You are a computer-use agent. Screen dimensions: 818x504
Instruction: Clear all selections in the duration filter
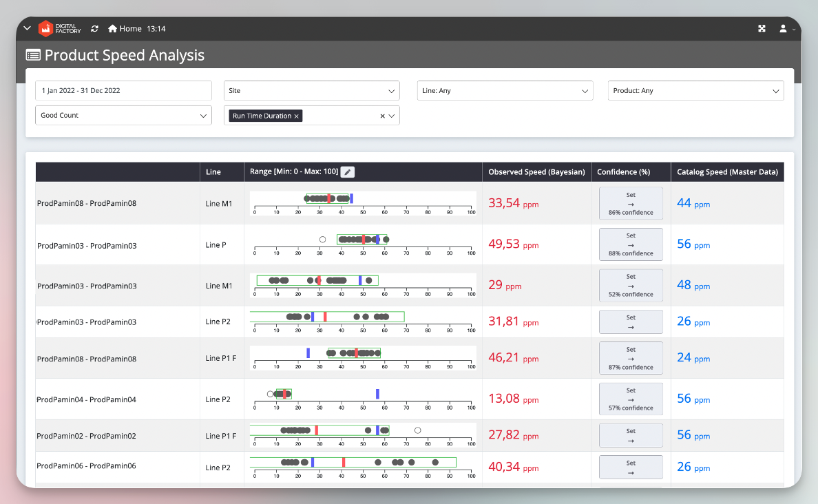pos(382,116)
